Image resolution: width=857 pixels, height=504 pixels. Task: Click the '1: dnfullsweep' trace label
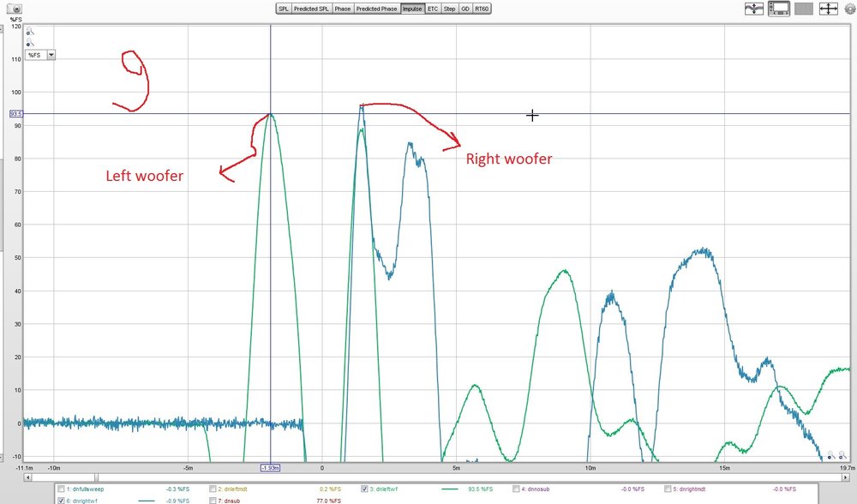(x=85, y=489)
